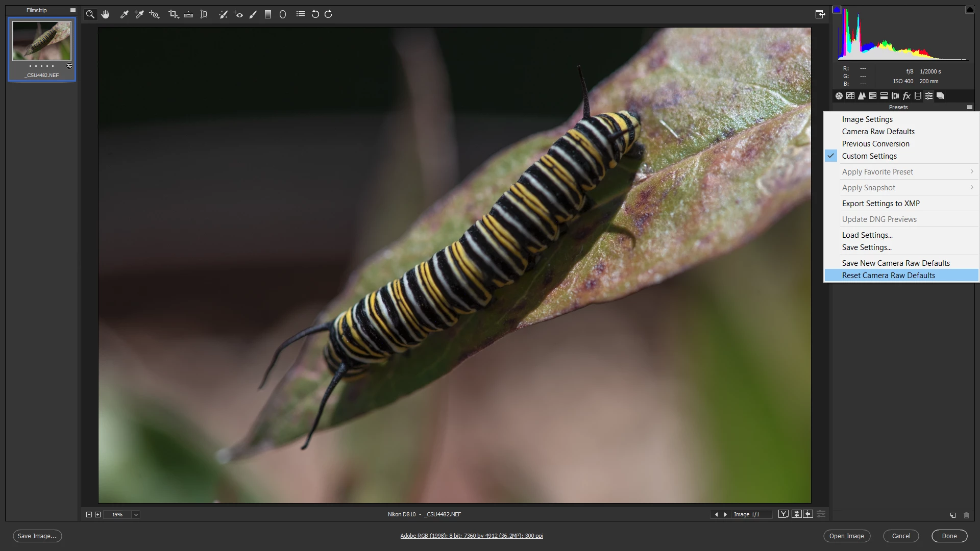This screenshot has height=551, width=980.
Task: Rotate image counterclockwise
Action: click(315, 14)
